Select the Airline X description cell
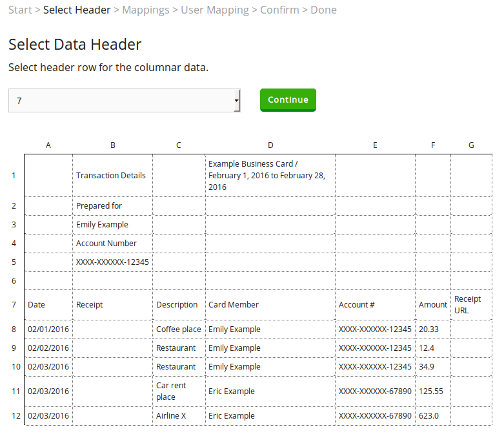 pyautogui.click(x=179, y=416)
